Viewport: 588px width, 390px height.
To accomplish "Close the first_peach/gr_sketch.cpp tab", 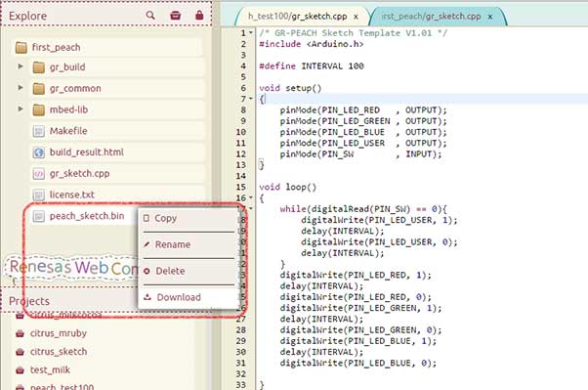I will click(x=489, y=17).
